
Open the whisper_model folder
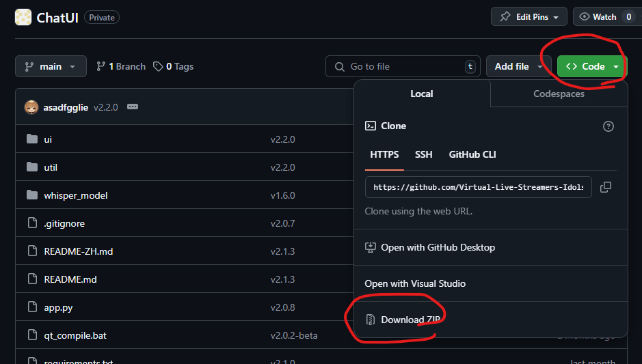click(x=76, y=195)
